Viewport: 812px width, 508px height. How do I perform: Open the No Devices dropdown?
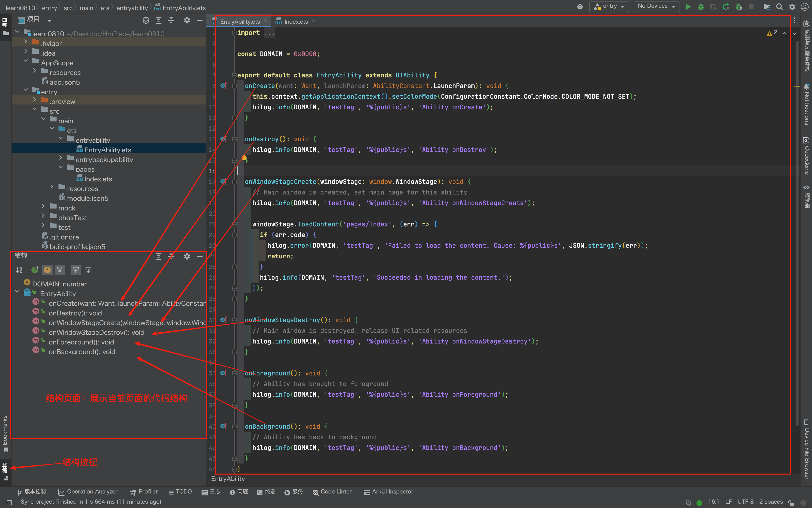click(656, 7)
